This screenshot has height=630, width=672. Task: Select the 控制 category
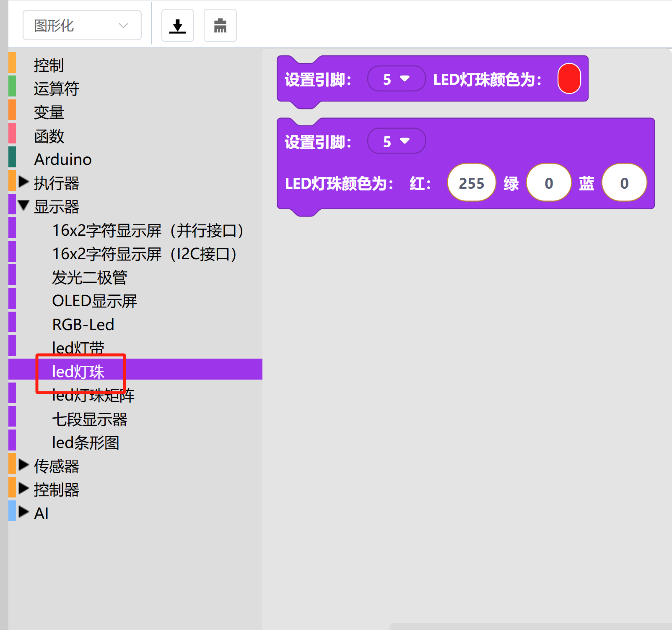click(x=49, y=65)
